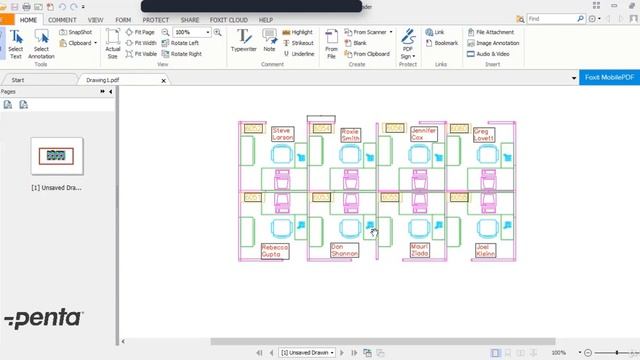Viewport: 640px width, 360px height.
Task: Select the page 1 thumbnail
Action: 57,156
